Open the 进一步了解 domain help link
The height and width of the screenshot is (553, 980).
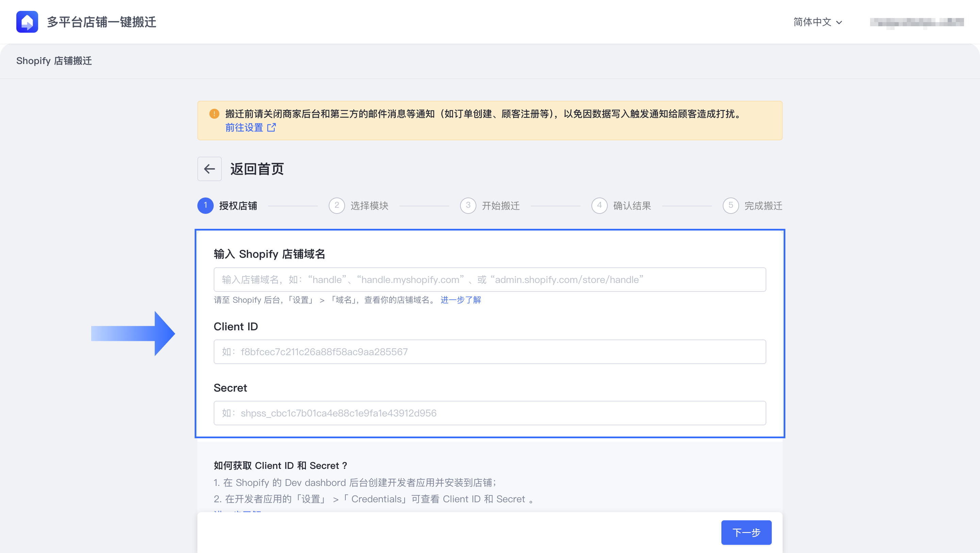[461, 300]
